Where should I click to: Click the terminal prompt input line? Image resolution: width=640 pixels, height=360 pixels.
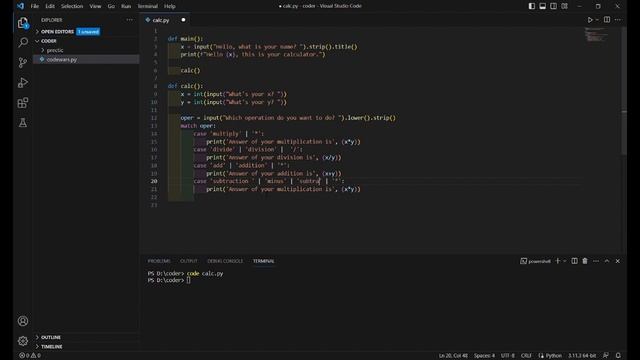[x=188, y=280]
